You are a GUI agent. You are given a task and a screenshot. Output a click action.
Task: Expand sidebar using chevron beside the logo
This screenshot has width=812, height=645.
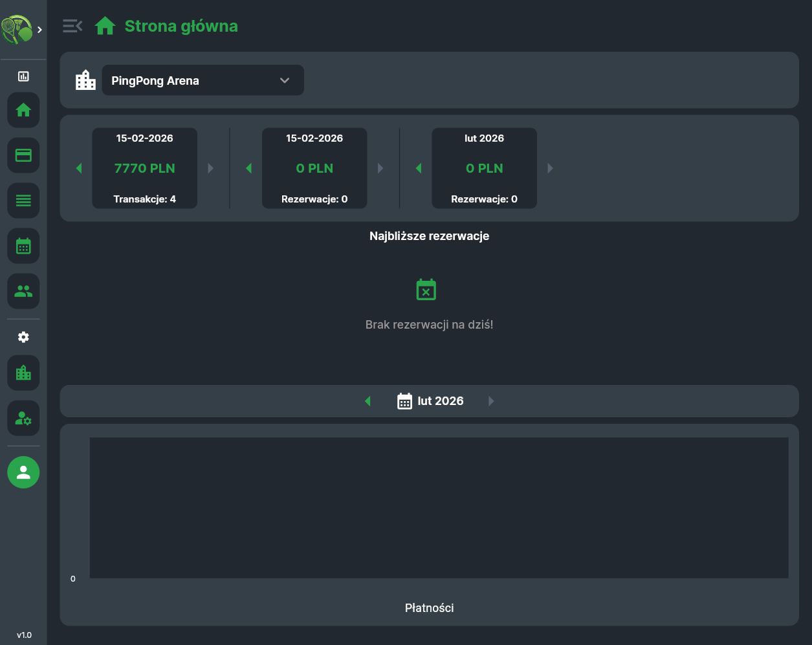[x=40, y=30]
